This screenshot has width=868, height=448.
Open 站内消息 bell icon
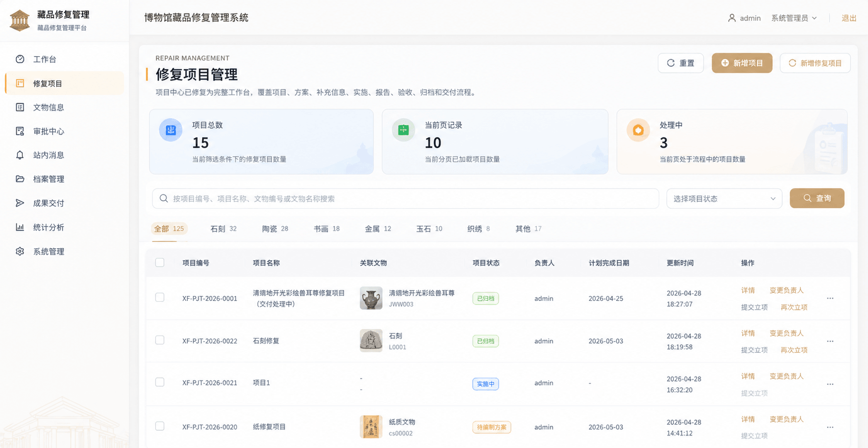[x=20, y=155]
